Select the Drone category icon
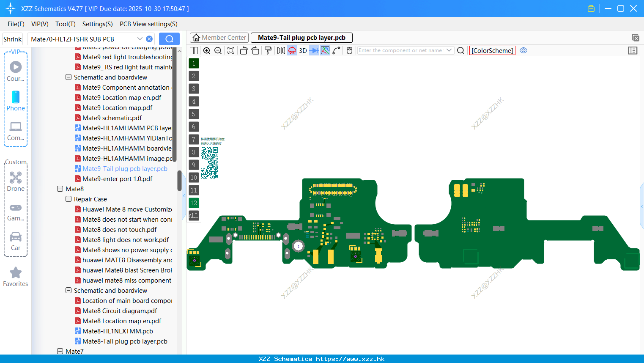Screen dimensions: 644x363 pos(16,177)
